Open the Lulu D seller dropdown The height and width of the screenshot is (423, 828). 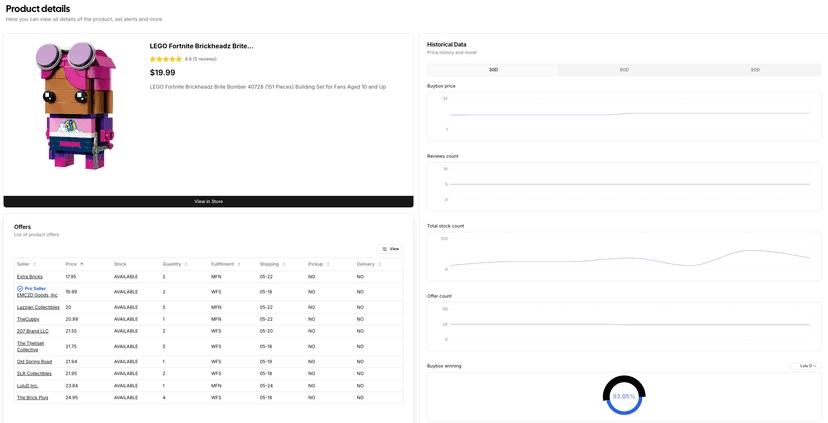coord(805,366)
